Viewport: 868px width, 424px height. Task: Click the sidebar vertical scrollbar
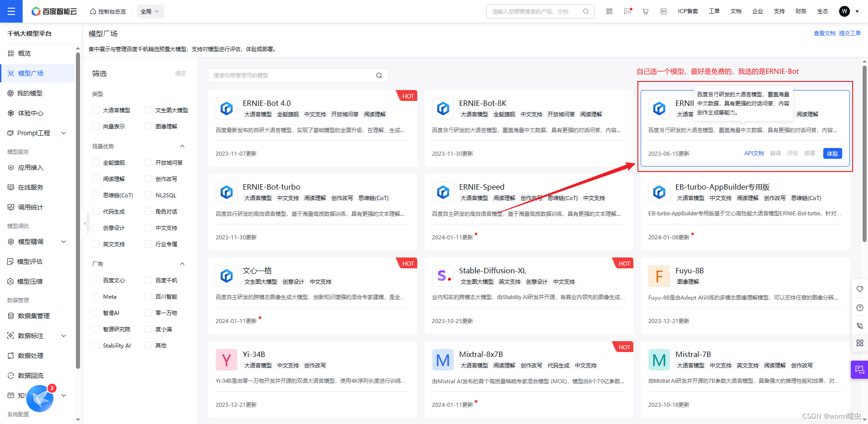[78, 210]
